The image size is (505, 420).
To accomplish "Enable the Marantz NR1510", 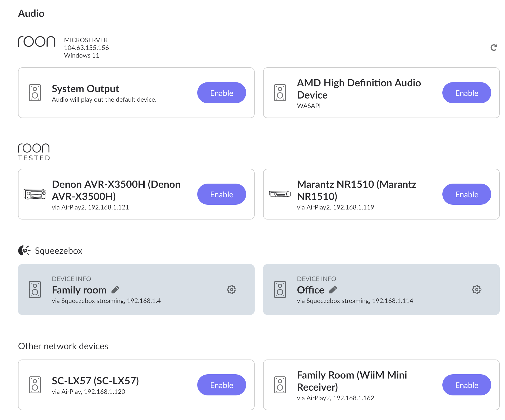I will [x=467, y=194].
